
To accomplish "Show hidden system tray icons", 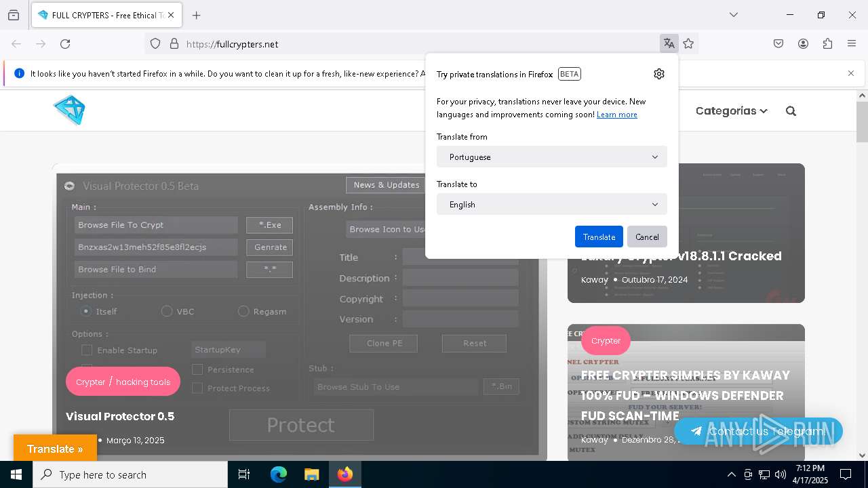I will pos(731,474).
